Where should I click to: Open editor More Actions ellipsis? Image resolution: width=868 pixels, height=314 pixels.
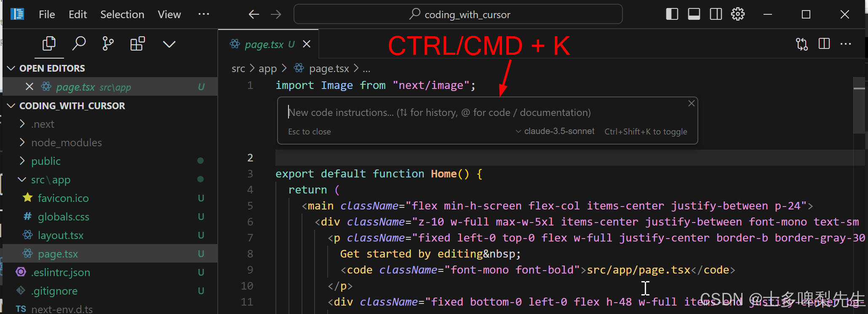click(x=846, y=44)
